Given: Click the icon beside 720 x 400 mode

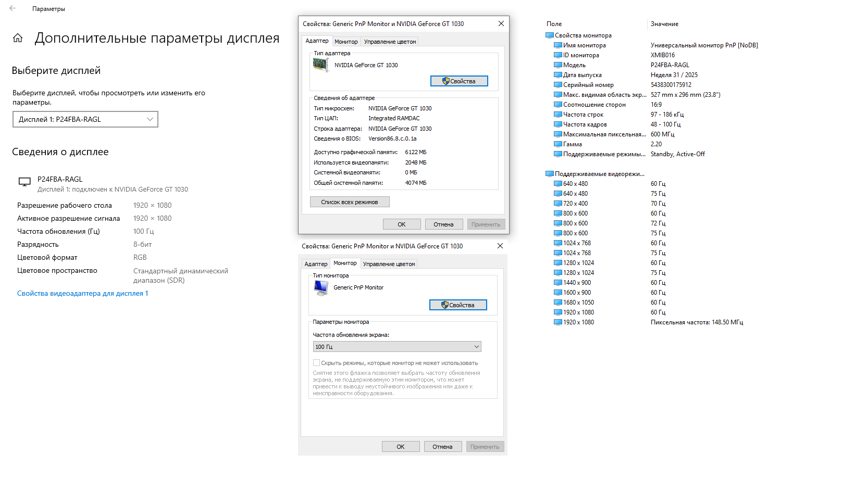Looking at the screenshot, I should [558, 204].
